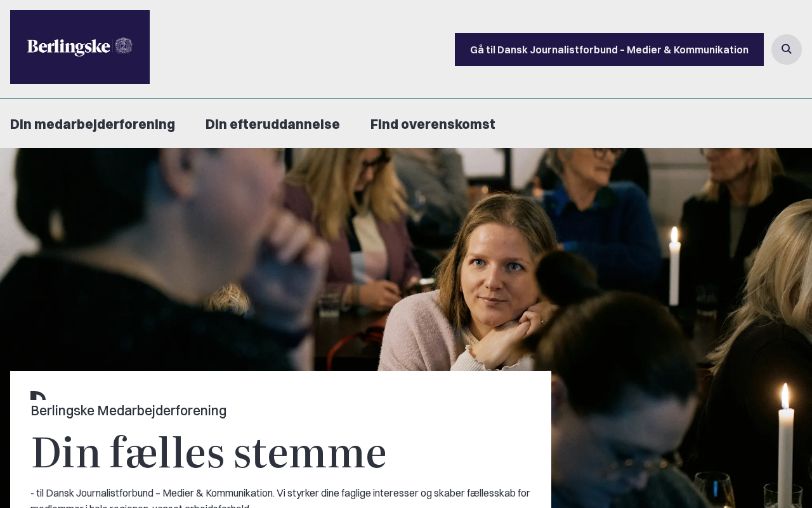This screenshot has width=812, height=508.
Task: Open the search magnifying glass icon
Action: click(x=787, y=50)
